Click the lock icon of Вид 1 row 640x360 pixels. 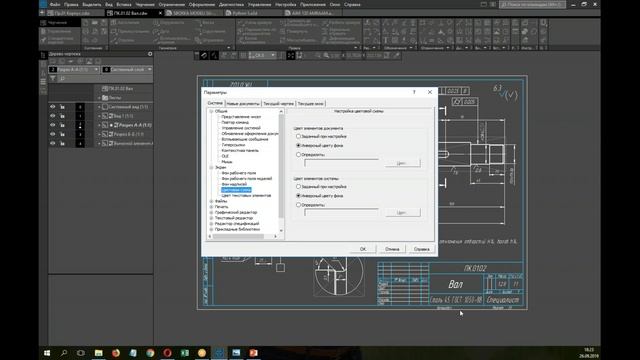tap(62, 116)
